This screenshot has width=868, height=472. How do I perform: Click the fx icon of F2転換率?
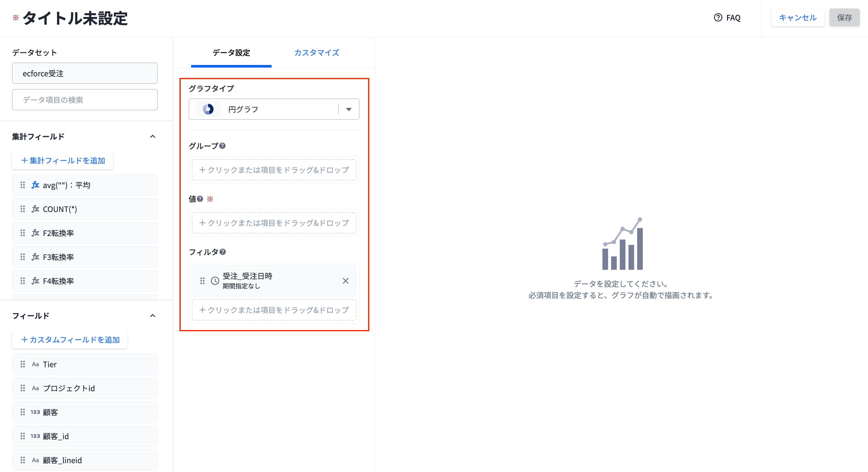pos(35,233)
